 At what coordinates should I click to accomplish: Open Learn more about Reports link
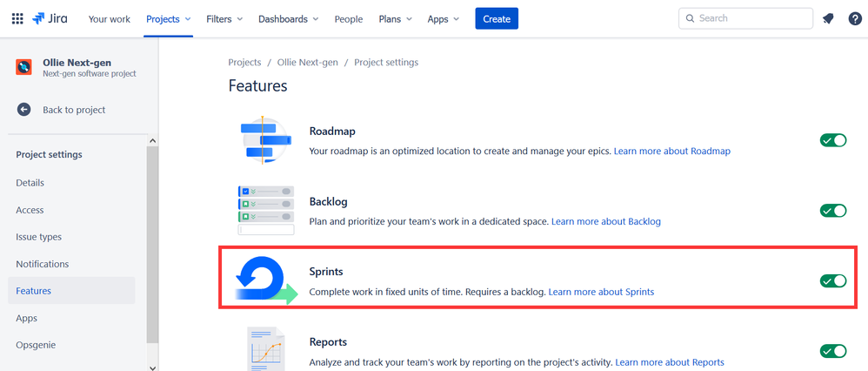[x=670, y=362]
